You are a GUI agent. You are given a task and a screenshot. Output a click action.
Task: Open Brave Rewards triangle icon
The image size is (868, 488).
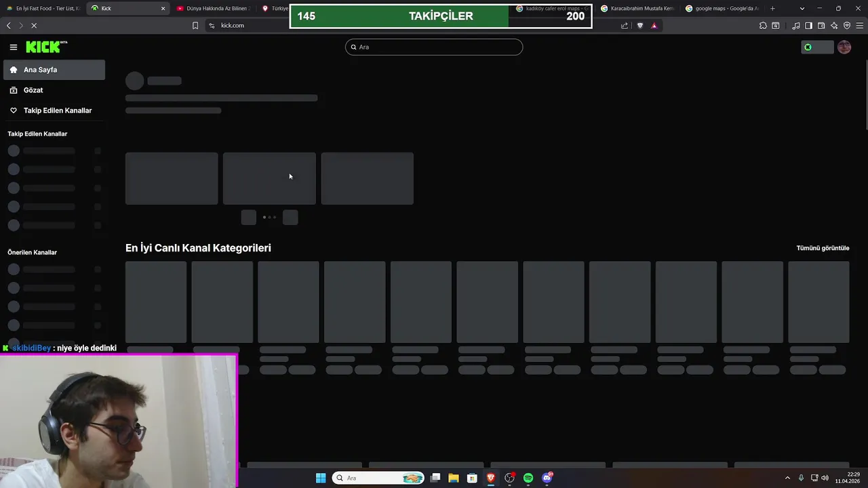point(654,25)
